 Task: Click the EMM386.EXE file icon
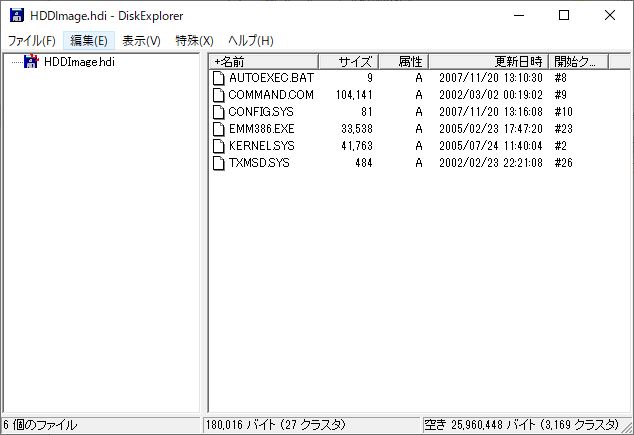click(x=219, y=129)
